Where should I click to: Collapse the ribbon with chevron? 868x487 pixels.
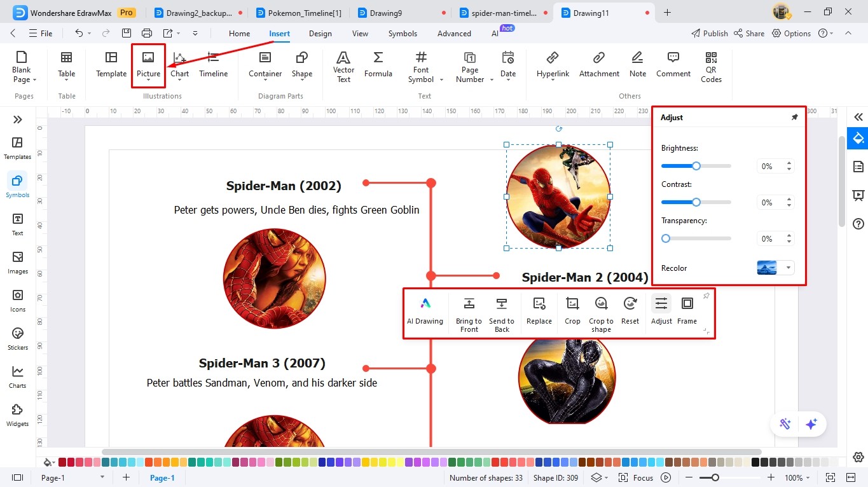point(848,33)
